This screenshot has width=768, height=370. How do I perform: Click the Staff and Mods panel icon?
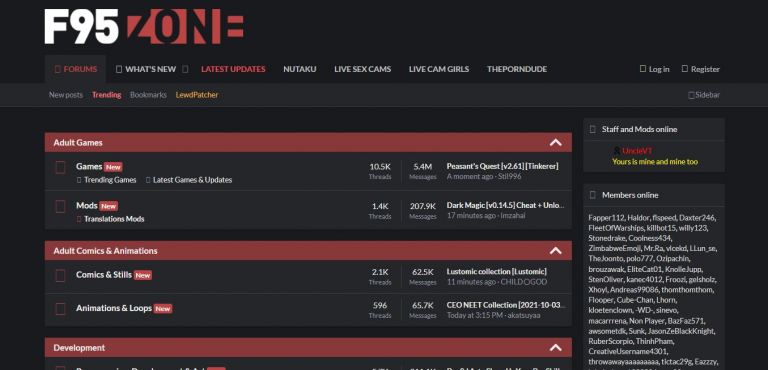[593, 129]
